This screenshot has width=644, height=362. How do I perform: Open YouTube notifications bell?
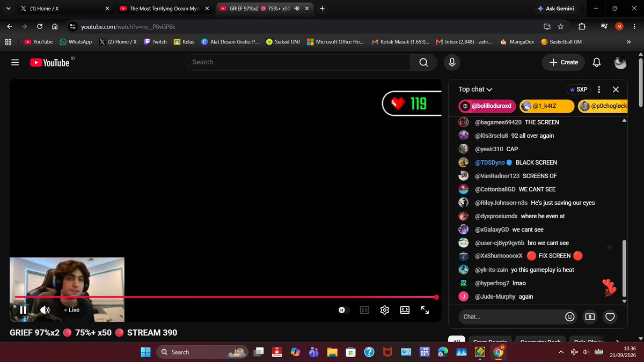(596, 62)
